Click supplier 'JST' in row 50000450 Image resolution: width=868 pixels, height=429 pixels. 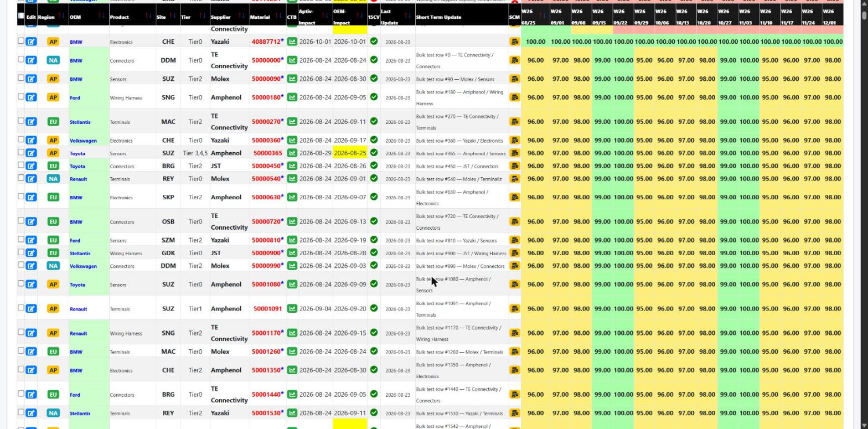point(216,166)
